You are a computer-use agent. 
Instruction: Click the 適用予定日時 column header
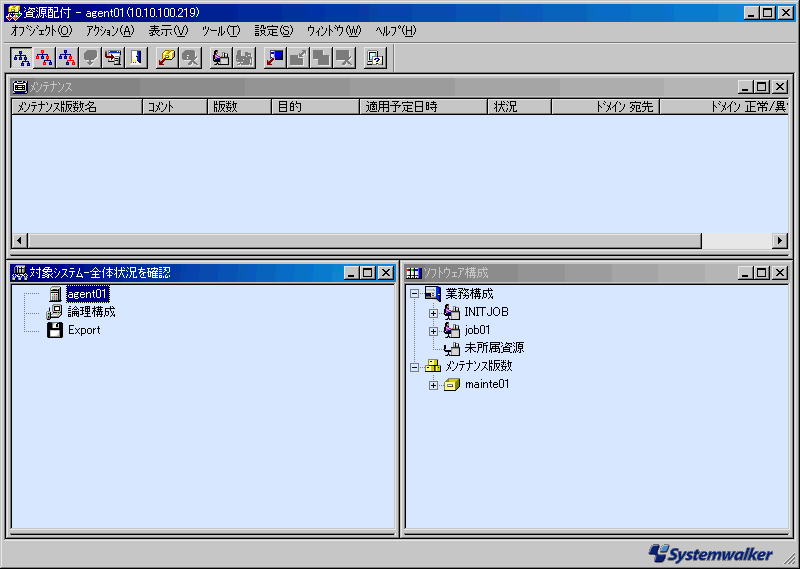tap(423, 107)
